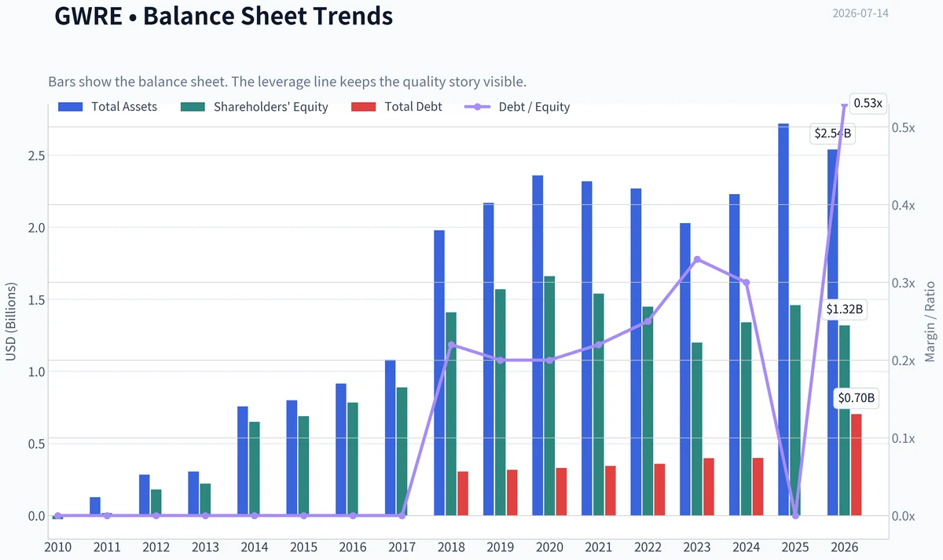The image size is (943, 560).
Task: Select the 2014 Shareholders' Equity bar
Action: tap(255, 469)
